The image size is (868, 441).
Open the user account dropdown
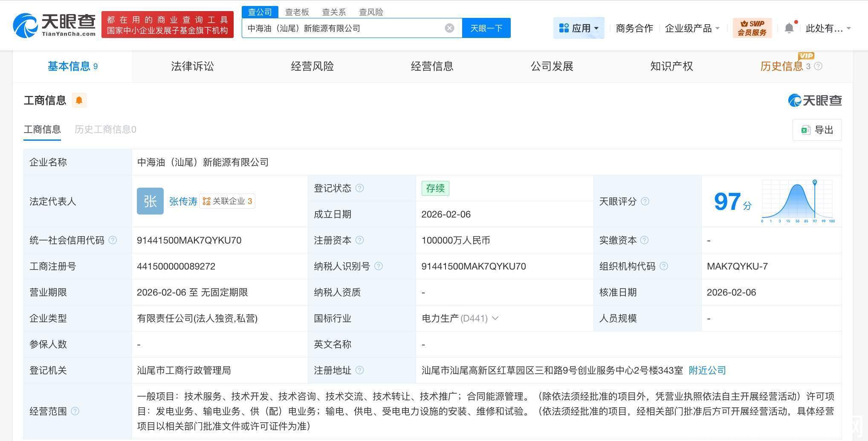tap(828, 28)
